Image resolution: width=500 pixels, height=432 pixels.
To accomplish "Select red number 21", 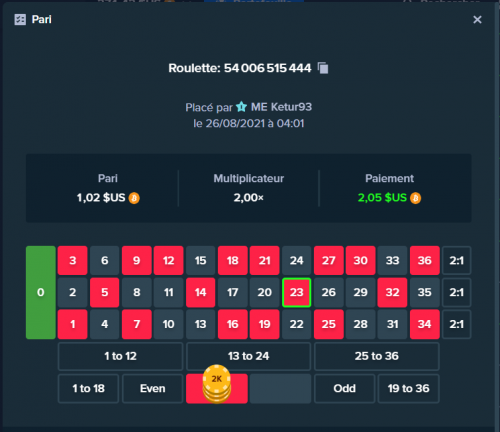I will click(265, 260).
